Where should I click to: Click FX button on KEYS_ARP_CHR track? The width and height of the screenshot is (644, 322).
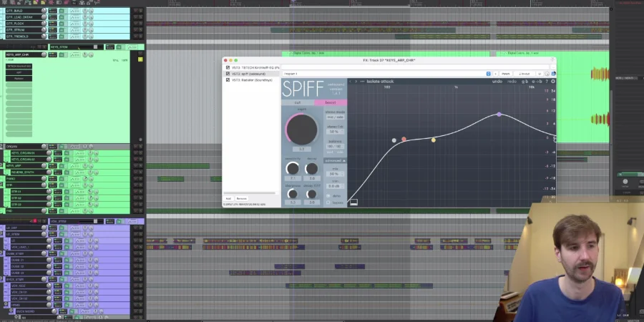tap(62, 54)
